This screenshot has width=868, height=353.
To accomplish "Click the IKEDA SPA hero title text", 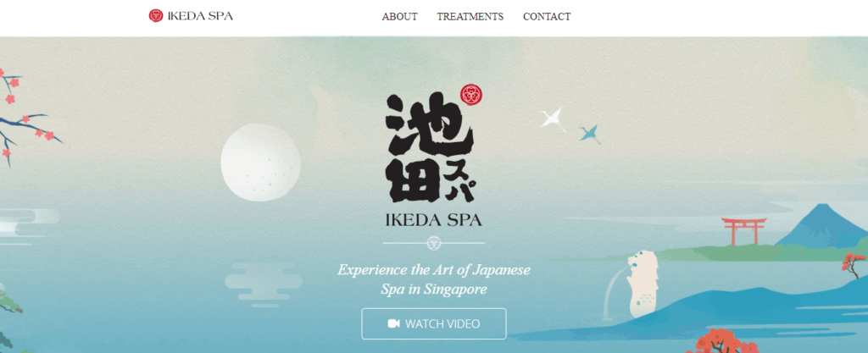I will (433, 220).
